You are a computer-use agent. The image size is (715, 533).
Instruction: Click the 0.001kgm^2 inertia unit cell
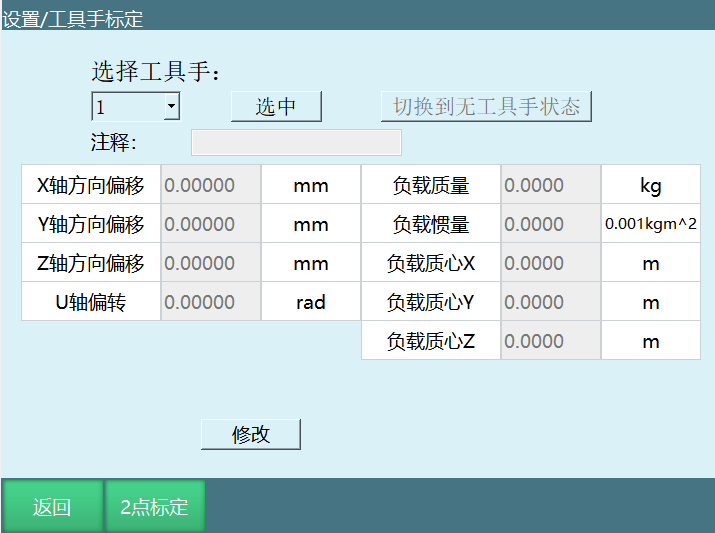pyautogui.click(x=650, y=224)
